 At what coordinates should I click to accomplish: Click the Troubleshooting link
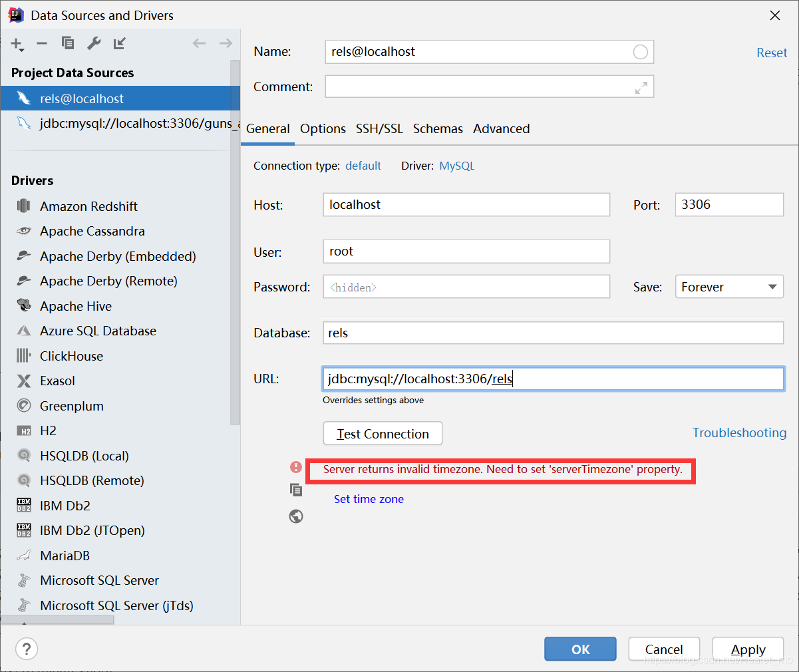(x=739, y=432)
